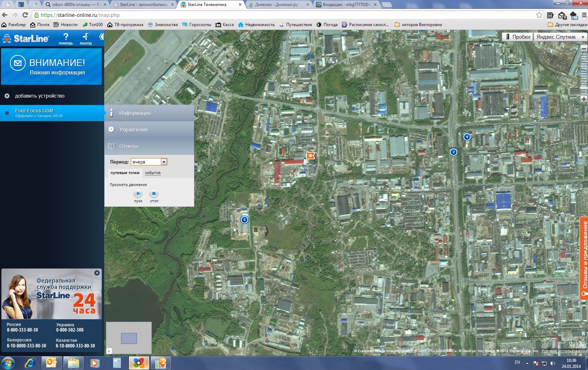Click the map zoom slider plus button
The width and height of the screenshot is (588, 370).
coord(583,99)
